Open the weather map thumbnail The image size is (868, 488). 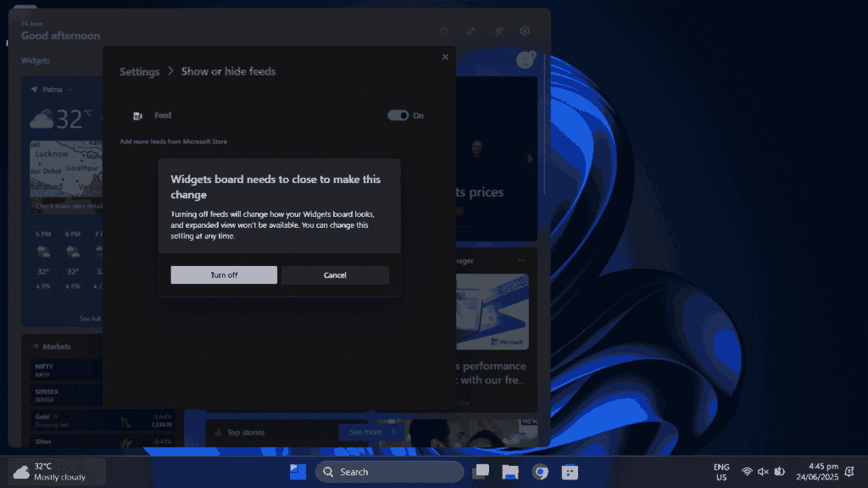[x=66, y=170]
